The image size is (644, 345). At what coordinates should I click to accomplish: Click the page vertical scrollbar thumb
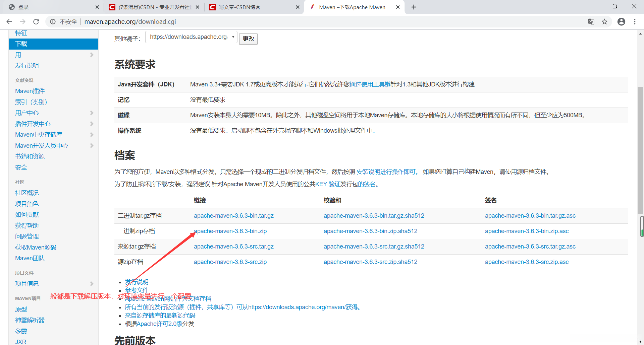(640, 150)
